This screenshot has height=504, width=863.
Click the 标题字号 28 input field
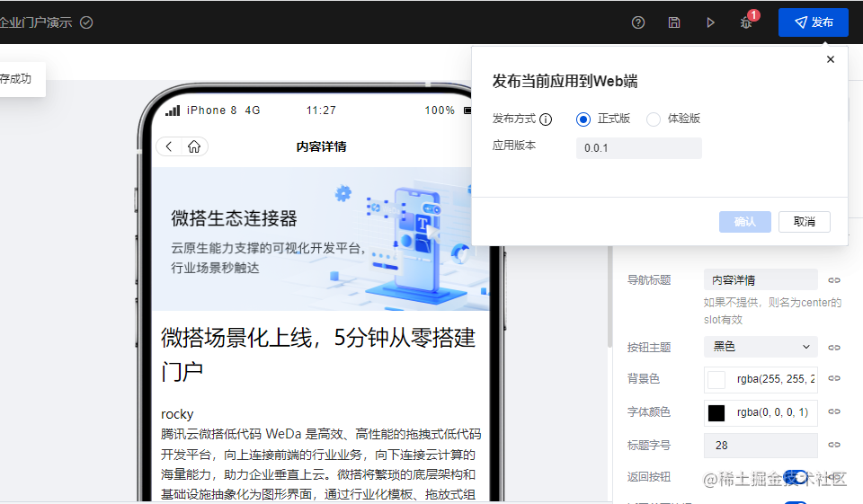(x=761, y=445)
